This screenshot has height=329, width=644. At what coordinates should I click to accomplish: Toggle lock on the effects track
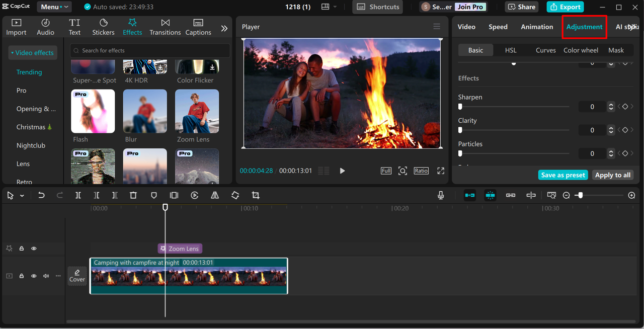click(x=22, y=249)
